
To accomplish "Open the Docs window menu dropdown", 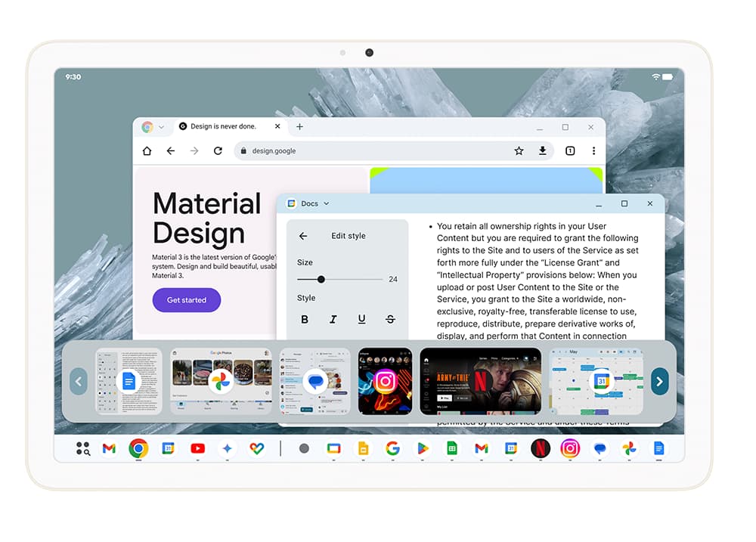I will click(327, 203).
